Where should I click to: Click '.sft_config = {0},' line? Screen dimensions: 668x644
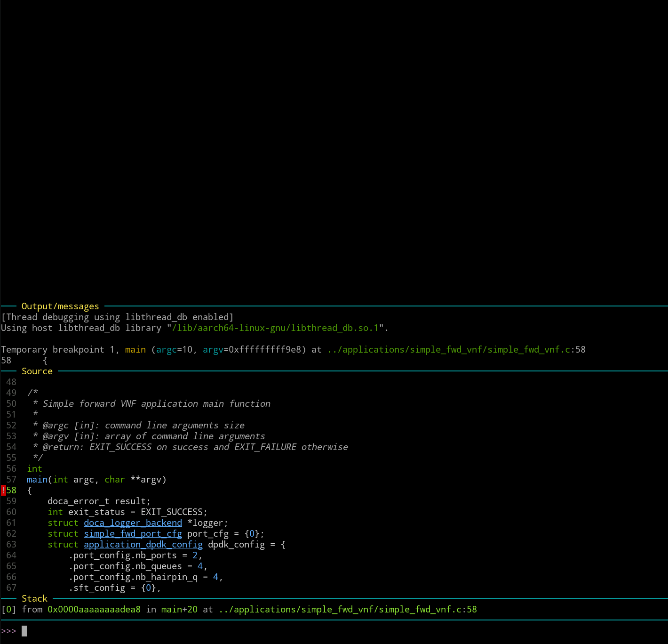point(115,588)
